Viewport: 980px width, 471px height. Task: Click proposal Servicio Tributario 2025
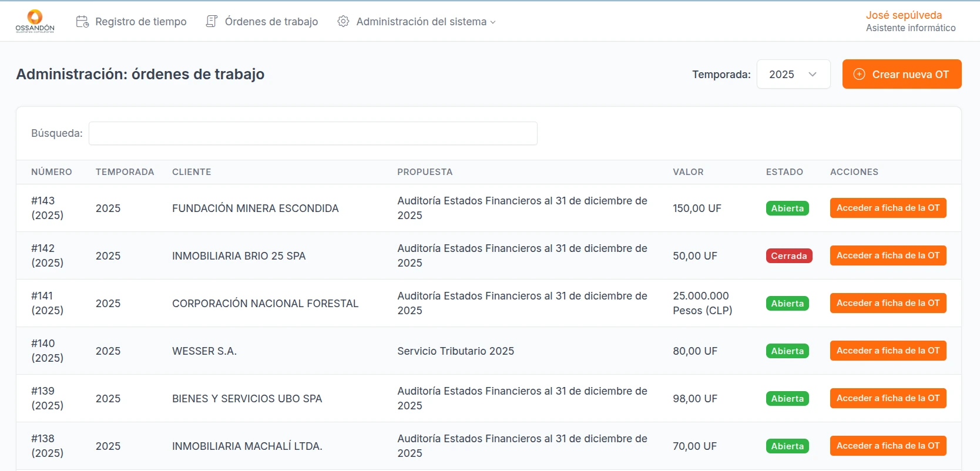click(456, 351)
